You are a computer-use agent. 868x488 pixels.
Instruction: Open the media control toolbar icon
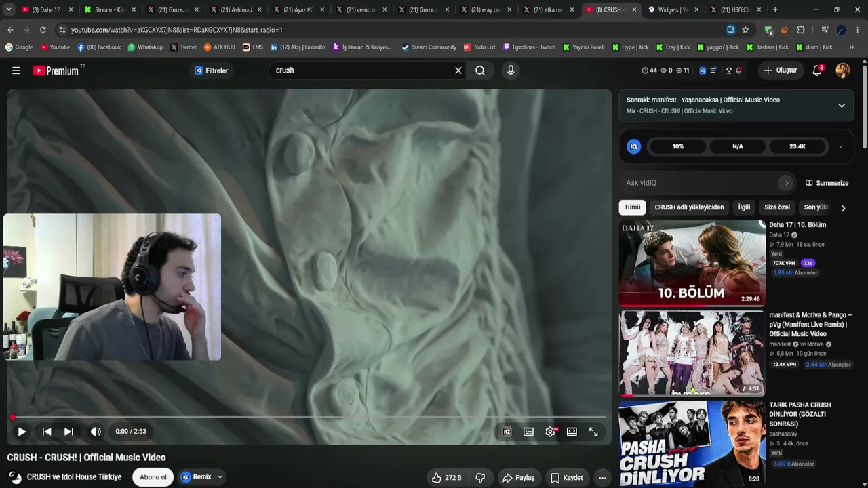[x=825, y=30]
